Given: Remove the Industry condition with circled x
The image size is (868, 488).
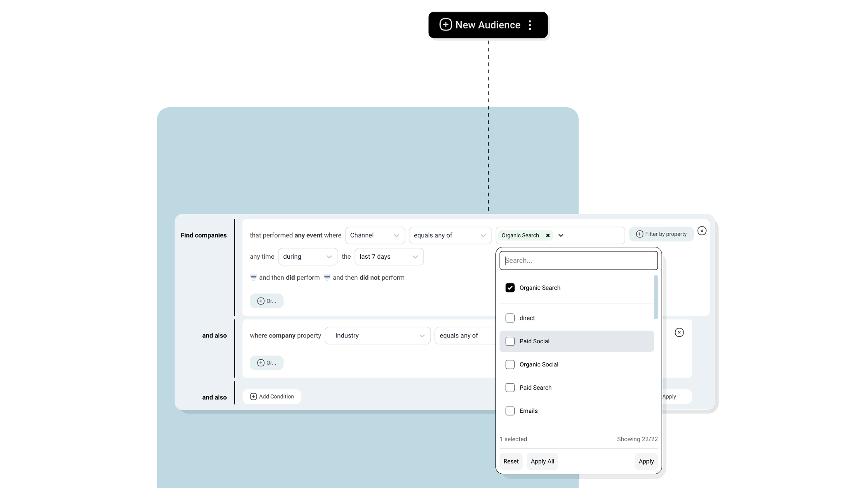Looking at the screenshot, I should [x=679, y=332].
